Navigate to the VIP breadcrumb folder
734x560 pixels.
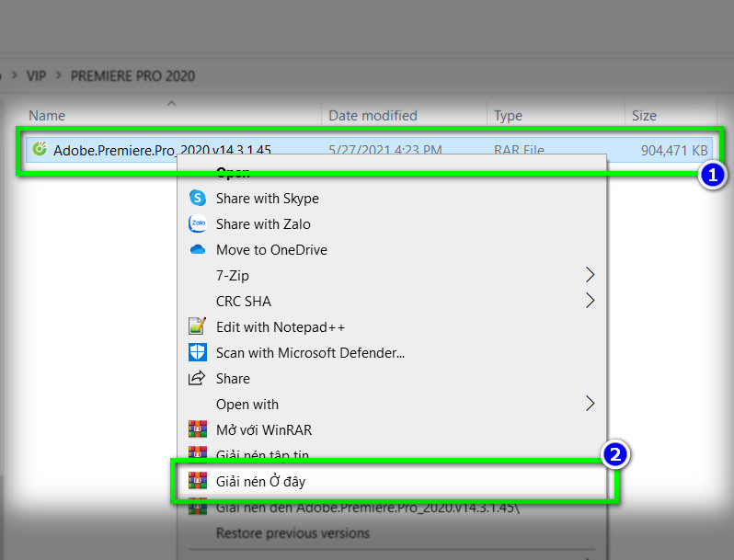tap(36, 75)
